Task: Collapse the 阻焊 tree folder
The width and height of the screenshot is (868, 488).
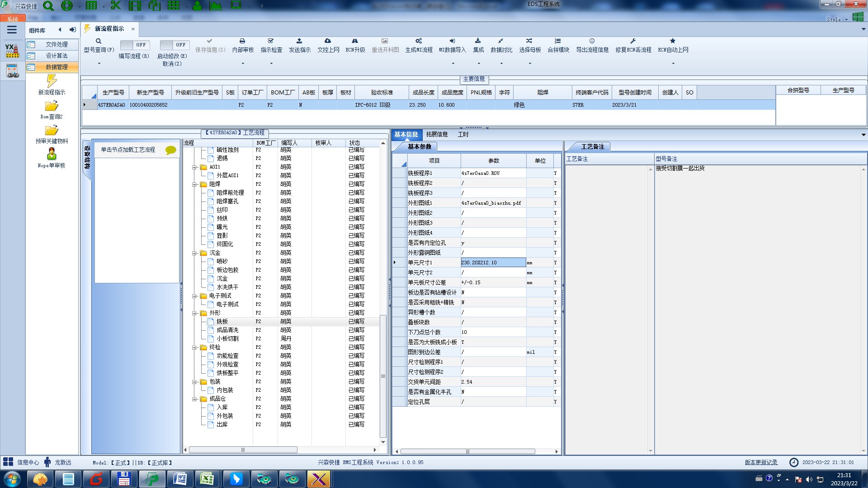Action: tap(194, 184)
